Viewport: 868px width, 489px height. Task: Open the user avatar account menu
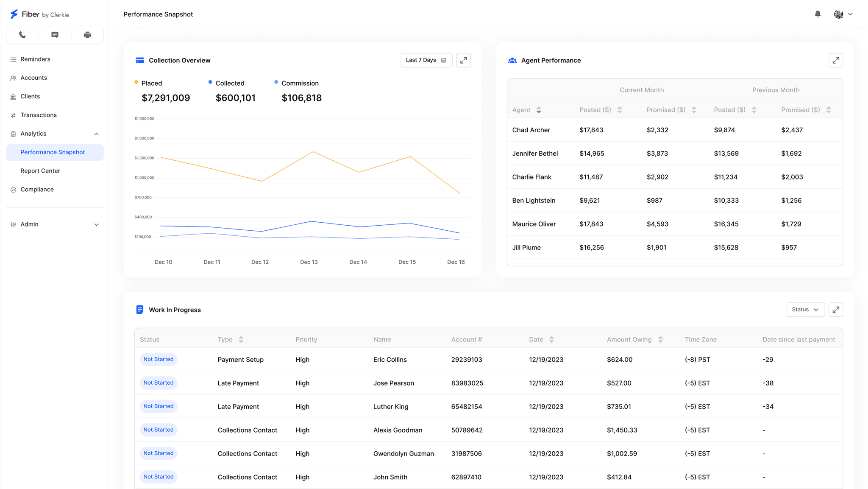pyautogui.click(x=843, y=14)
